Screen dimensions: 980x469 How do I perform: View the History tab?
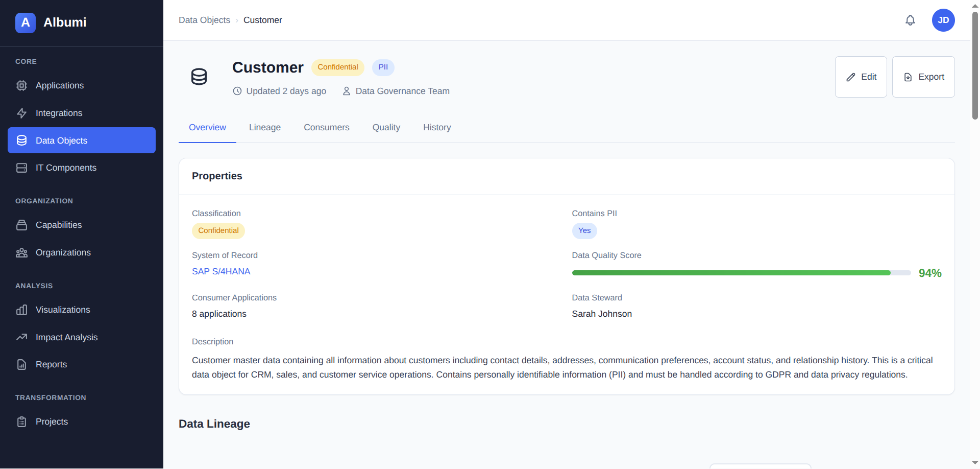click(436, 128)
